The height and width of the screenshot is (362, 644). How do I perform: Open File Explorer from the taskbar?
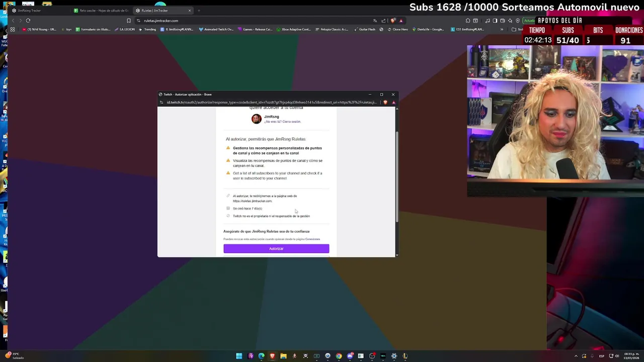[x=283, y=356]
